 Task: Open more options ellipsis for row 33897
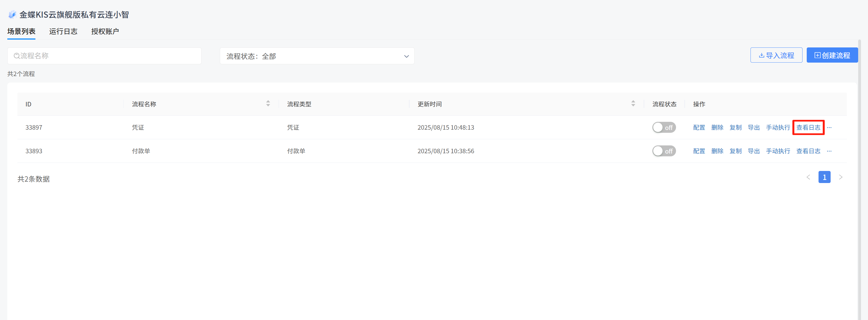(x=829, y=127)
